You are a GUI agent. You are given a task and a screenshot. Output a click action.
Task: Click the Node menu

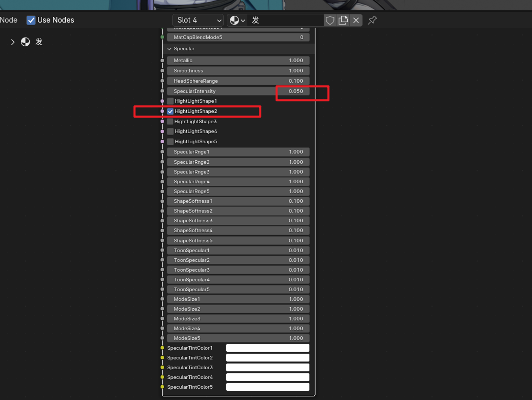[8, 20]
